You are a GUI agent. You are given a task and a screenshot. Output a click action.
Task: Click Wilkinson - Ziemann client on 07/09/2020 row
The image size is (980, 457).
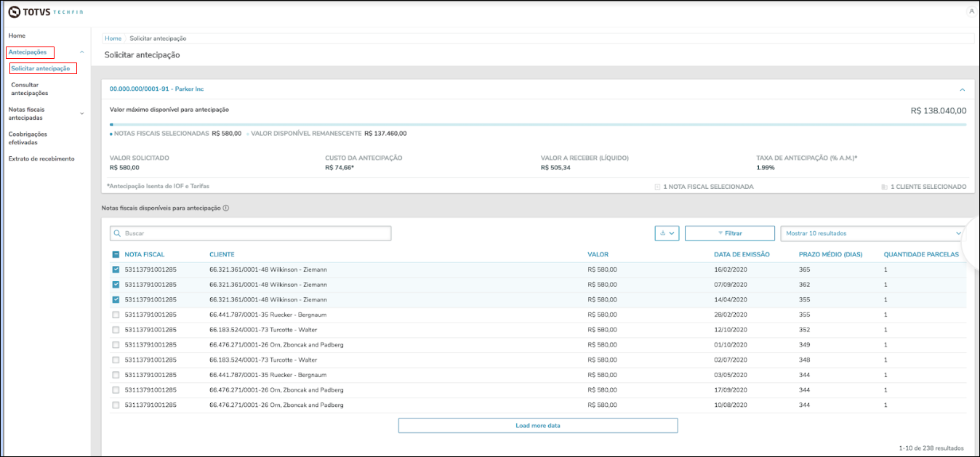click(268, 285)
